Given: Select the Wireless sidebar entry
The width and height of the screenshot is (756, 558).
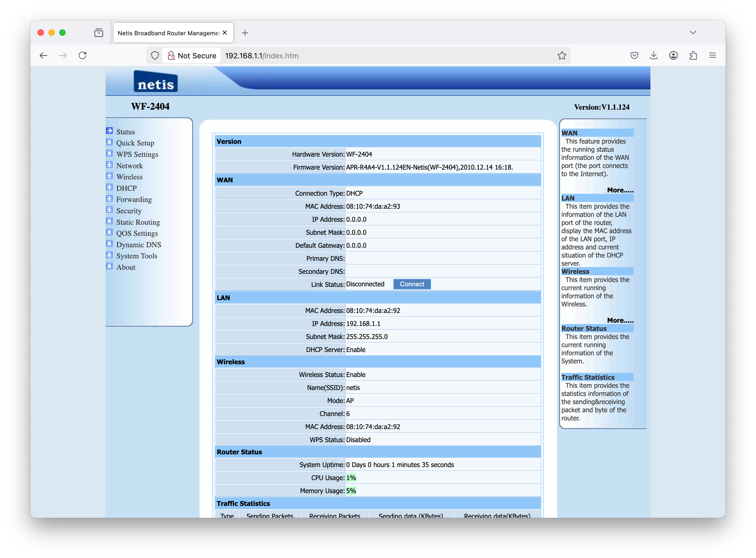Looking at the screenshot, I should (x=129, y=177).
